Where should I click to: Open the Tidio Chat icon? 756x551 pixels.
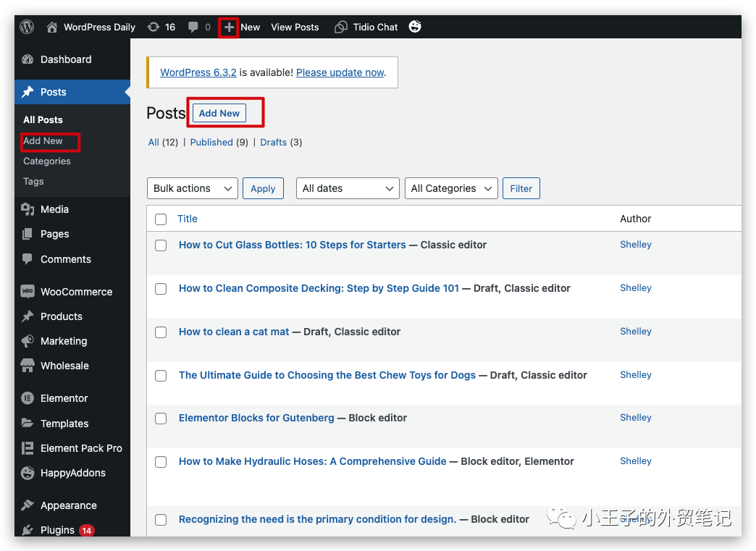(x=341, y=27)
